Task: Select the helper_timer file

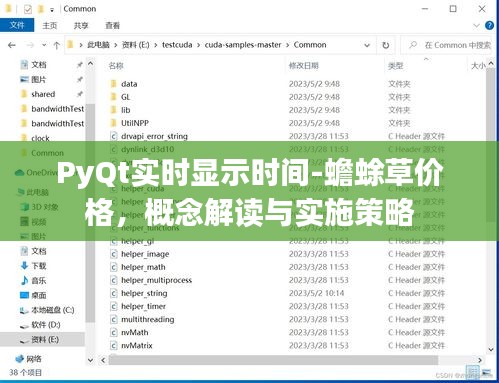Action: (x=143, y=306)
